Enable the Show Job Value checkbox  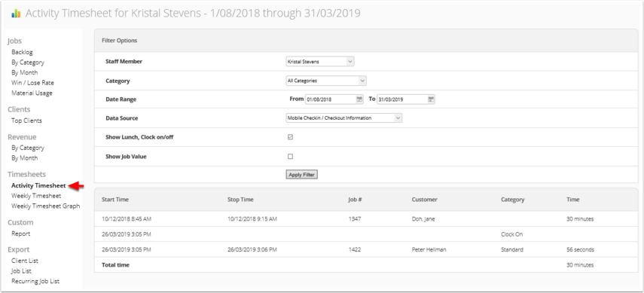(x=291, y=157)
